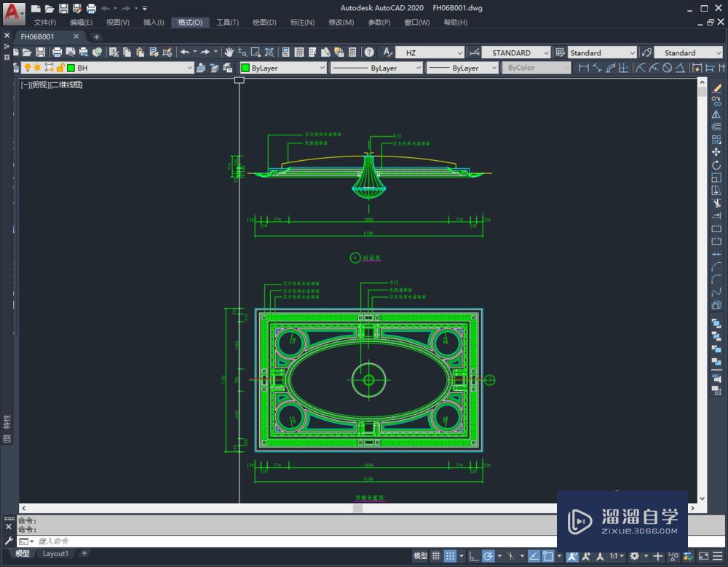The height and width of the screenshot is (567, 728).
Task: Click the Plot icon in top toolbar
Action: 55,52
